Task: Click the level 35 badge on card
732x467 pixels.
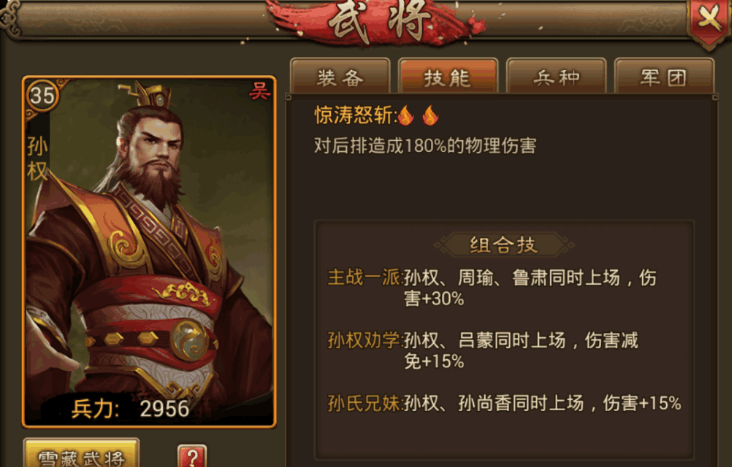Action: click(42, 96)
